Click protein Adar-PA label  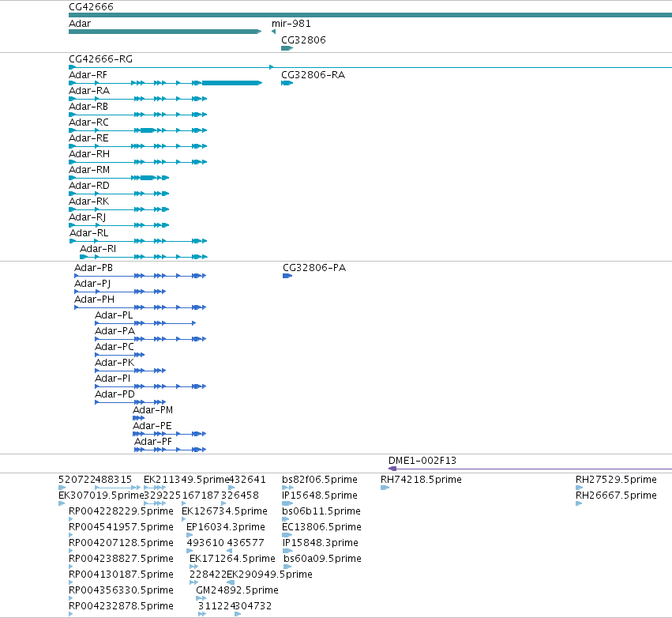coord(115,331)
